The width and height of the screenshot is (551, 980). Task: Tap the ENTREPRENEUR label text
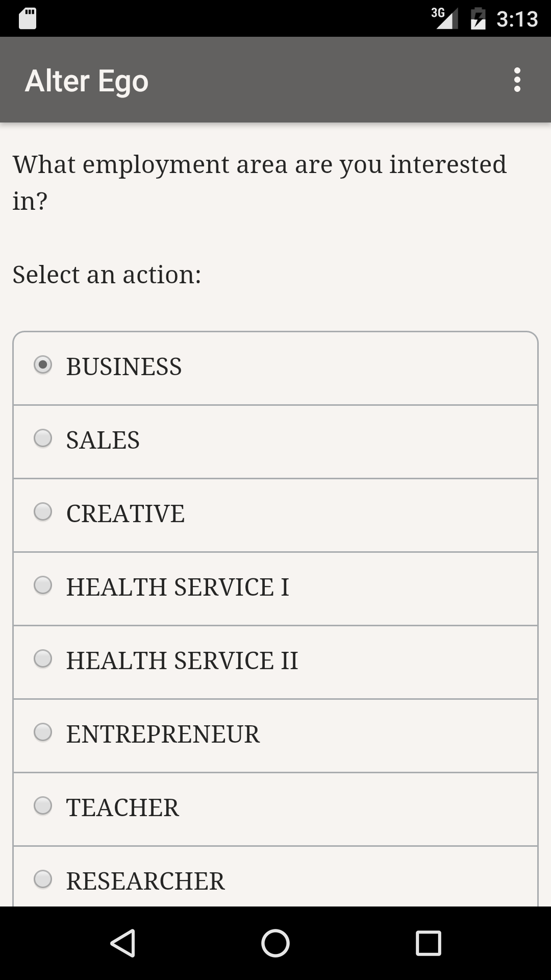[163, 734]
